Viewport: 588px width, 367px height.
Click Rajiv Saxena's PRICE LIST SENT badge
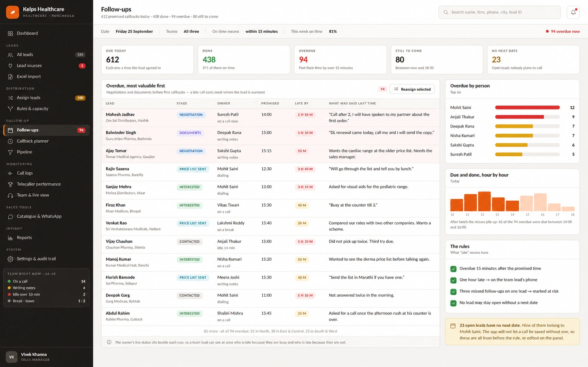tap(193, 169)
